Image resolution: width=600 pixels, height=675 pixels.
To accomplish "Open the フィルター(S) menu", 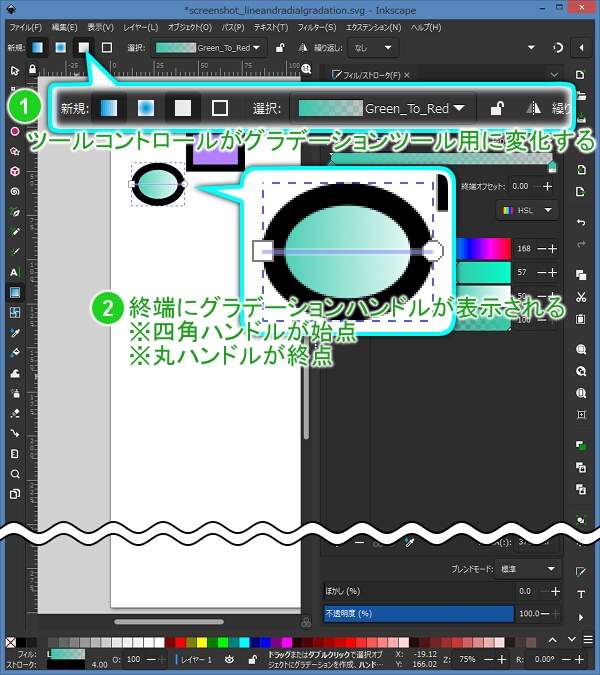I will [x=316, y=27].
